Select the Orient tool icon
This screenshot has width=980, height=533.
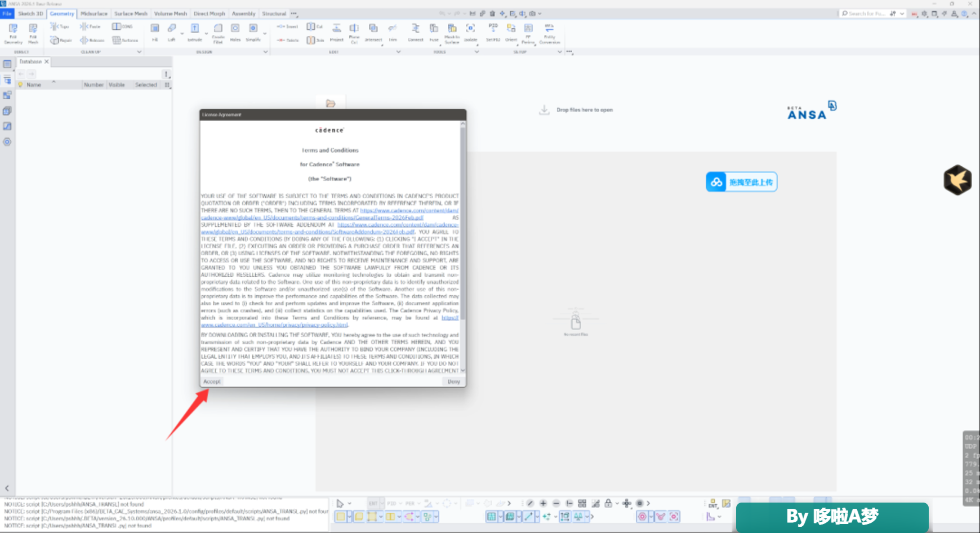511,28
